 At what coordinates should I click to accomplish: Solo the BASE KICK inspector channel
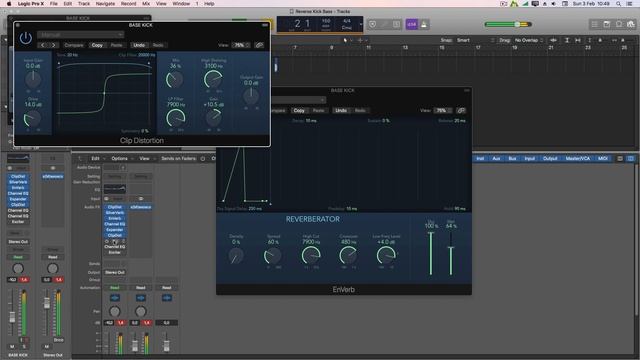[x=24, y=347]
